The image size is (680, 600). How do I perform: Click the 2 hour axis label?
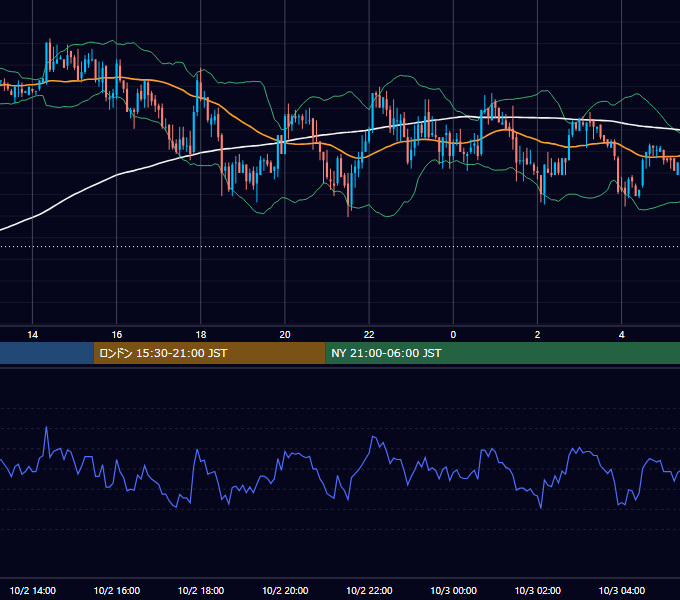coord(537,335)
